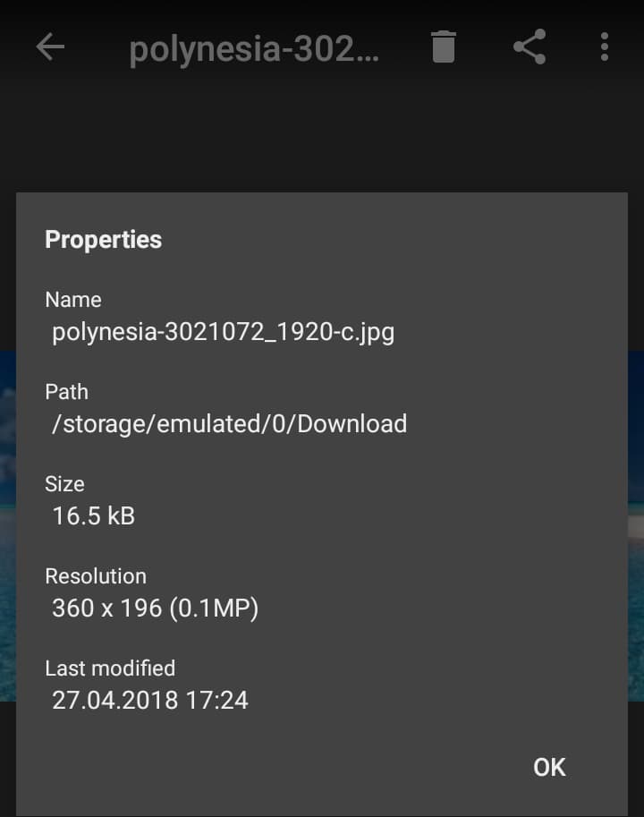The width and height of the screenshot is (644, 817).
Task: Tap the back arrow icon
Action: coord(50,47)
